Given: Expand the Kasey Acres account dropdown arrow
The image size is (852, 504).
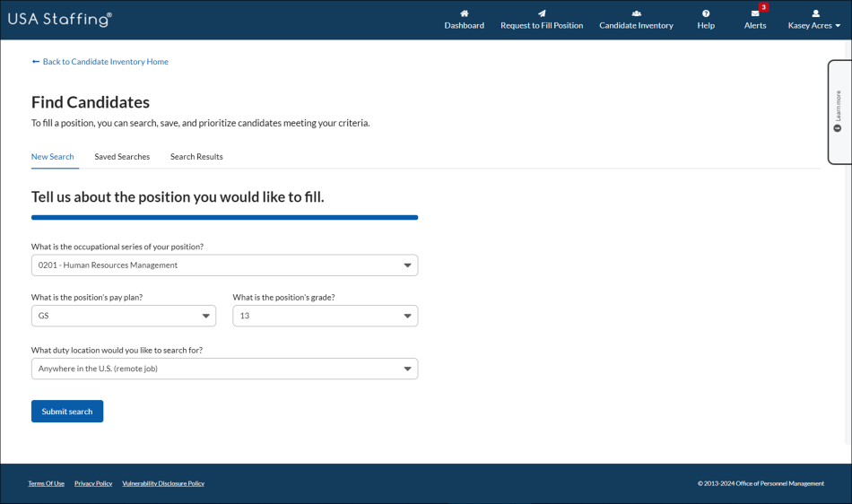Looking at the screenshot, I should click(x=838, y=25).
